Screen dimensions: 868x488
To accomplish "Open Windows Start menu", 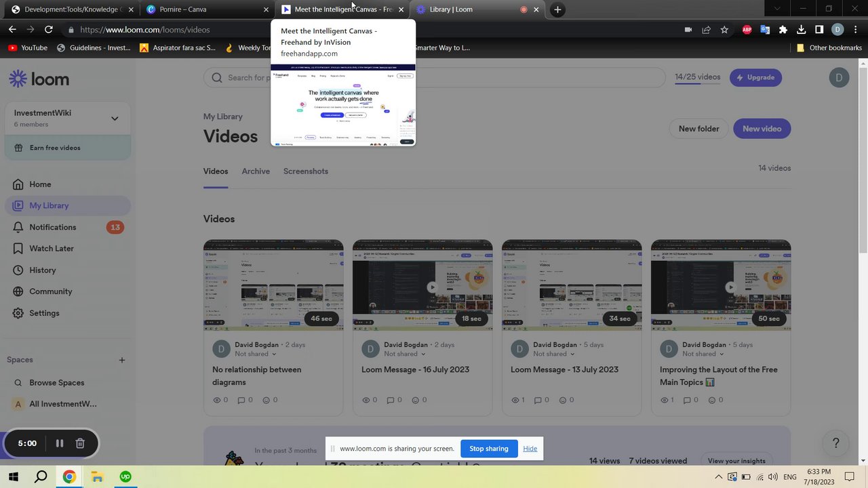I will click(x=14, y=476).
